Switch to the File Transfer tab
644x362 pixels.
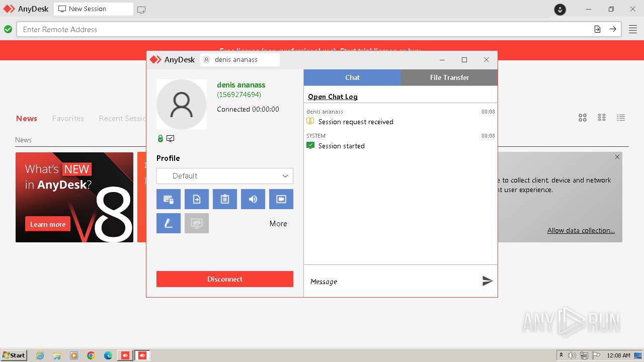pos(449,77)
